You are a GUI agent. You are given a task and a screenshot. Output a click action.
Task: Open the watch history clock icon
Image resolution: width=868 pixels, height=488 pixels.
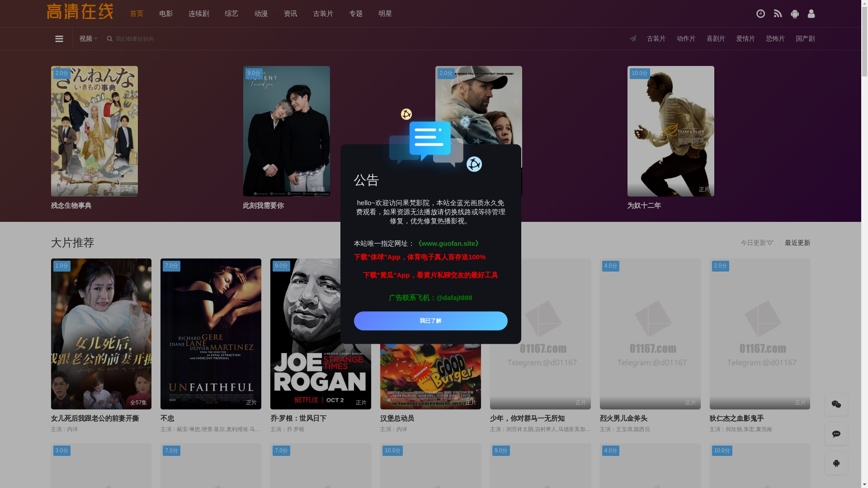click(760, 14)
